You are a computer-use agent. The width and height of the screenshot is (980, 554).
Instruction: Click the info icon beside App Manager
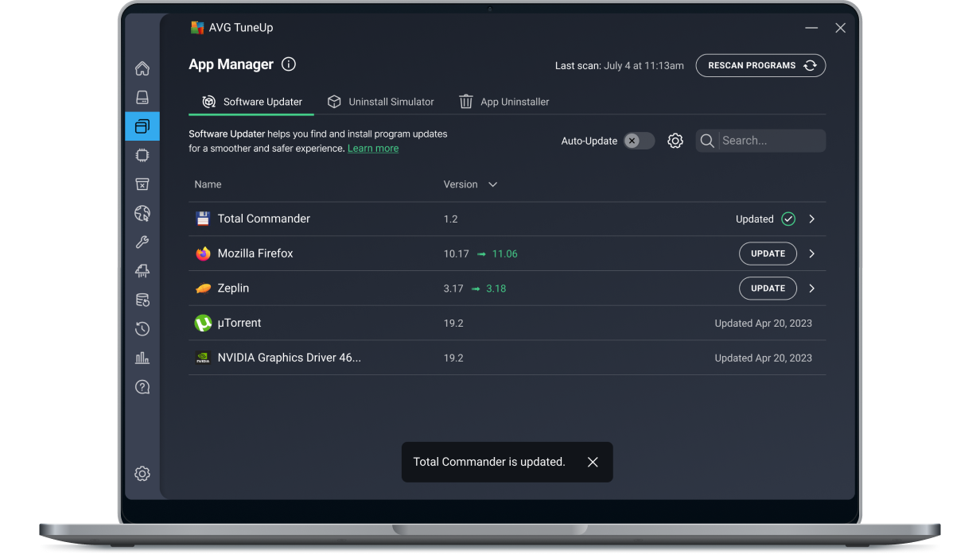point(289,64)
